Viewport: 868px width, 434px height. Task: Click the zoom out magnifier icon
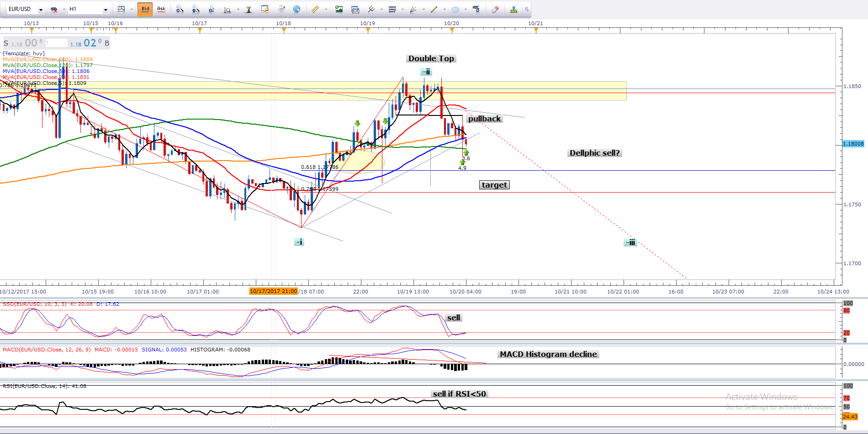point(196,9)
